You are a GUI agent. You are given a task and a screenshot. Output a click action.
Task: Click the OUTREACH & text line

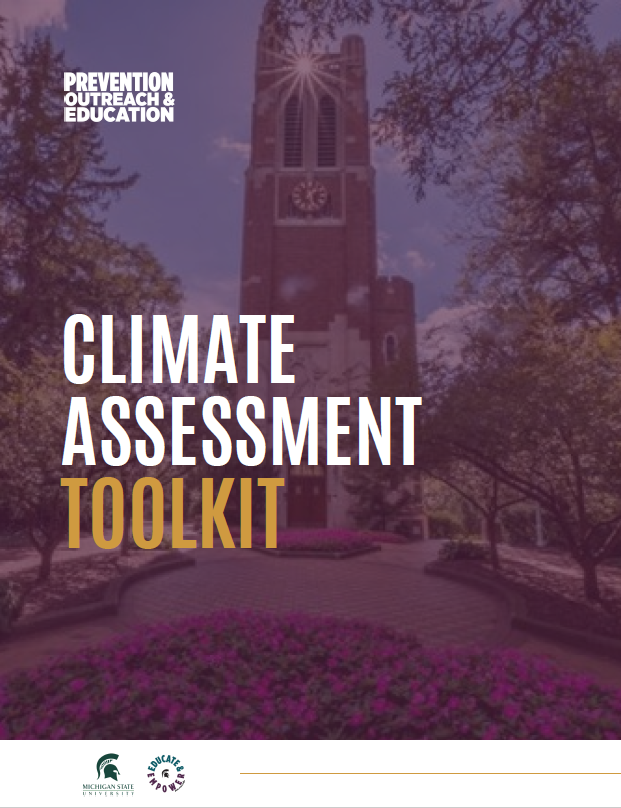[118, 98]
